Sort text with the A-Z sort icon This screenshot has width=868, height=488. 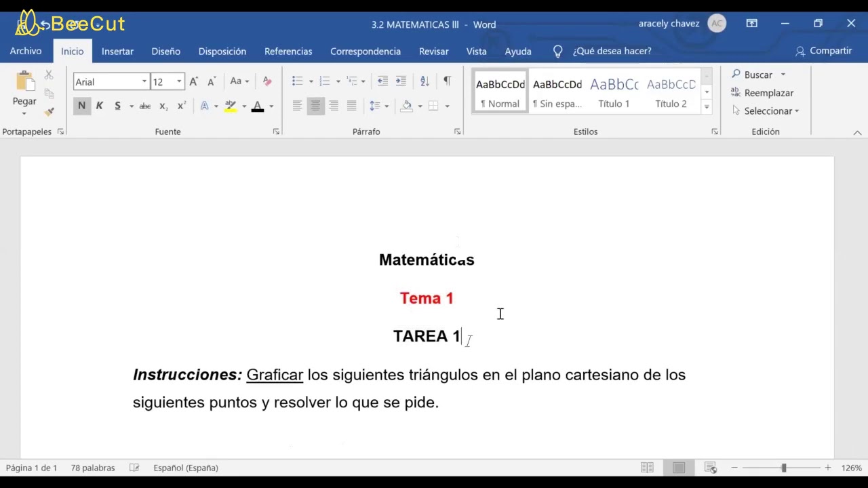click(425, 81)
